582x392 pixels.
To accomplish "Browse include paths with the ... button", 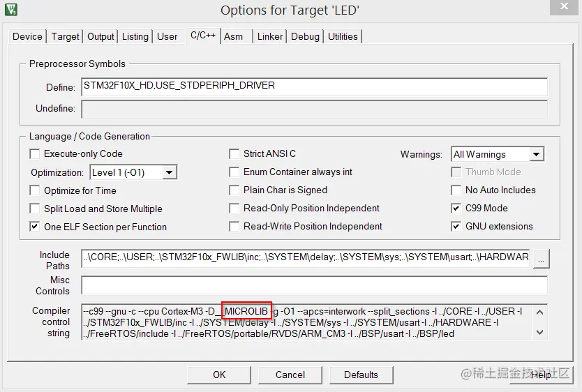I will click(x=541, y=259).
